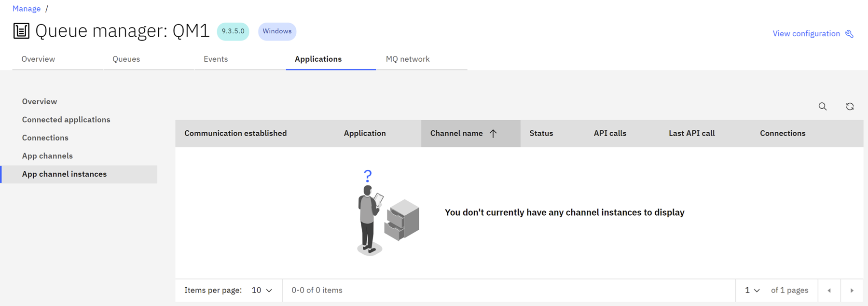
Task: Select App channel instances in side menu
Action: (80, 174)
